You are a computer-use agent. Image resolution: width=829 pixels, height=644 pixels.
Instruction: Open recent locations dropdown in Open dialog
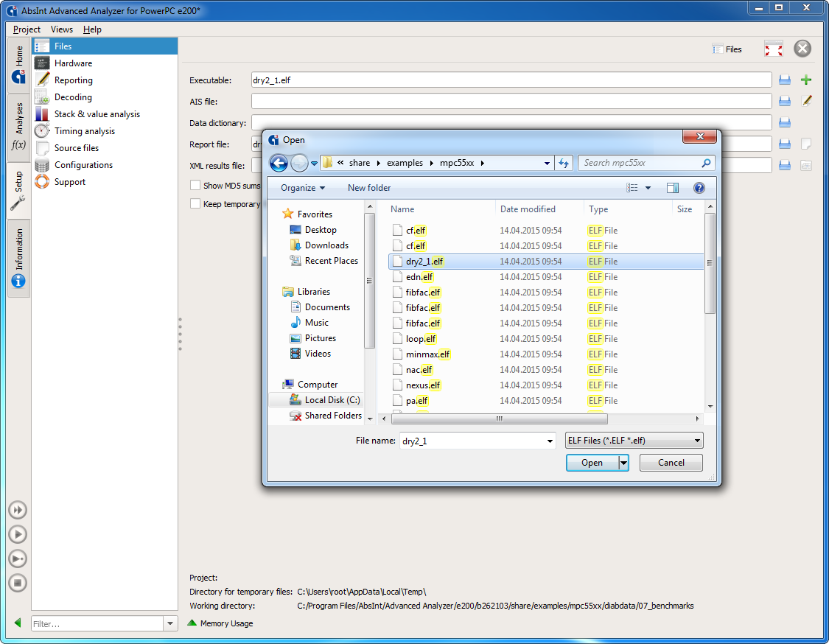[x=314, y=164]
